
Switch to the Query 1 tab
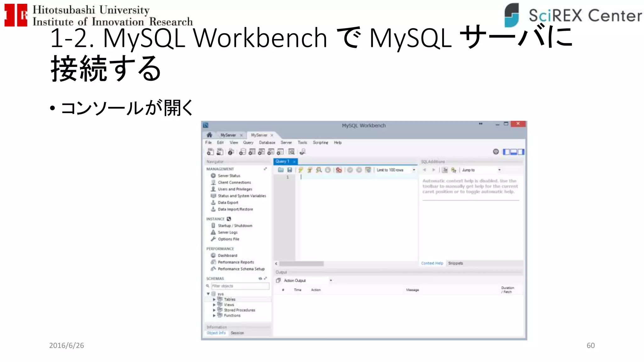click(x=282, y=161)
